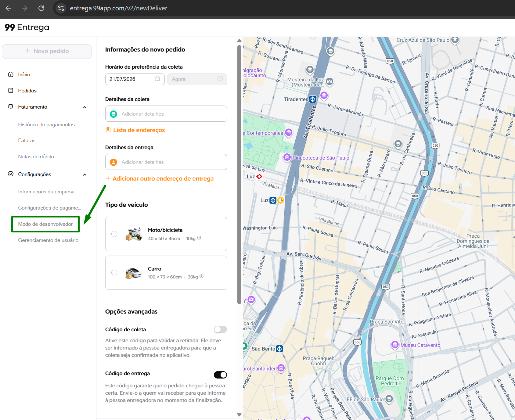The height and width of the screenshot is (420, 515).
Task: Select the Carro radio button
Action: coord(114,273)
